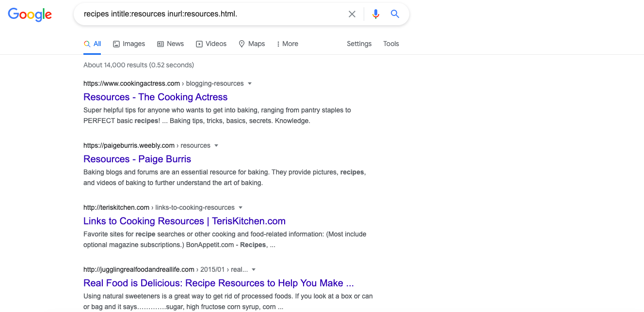Expand the dropdown arrow beside teriskitchen.com URL
Viewport: 644px width, 312px height.
pos(241,207)
